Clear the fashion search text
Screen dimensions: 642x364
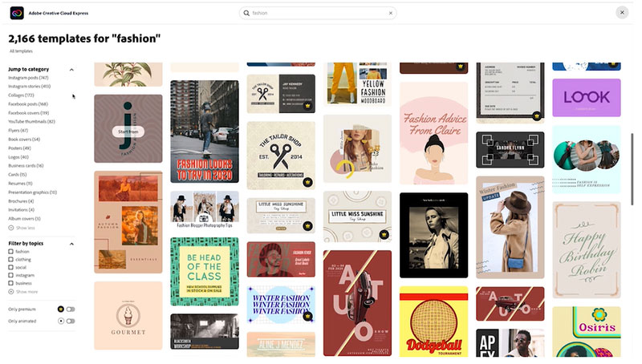tap(391, 13)
